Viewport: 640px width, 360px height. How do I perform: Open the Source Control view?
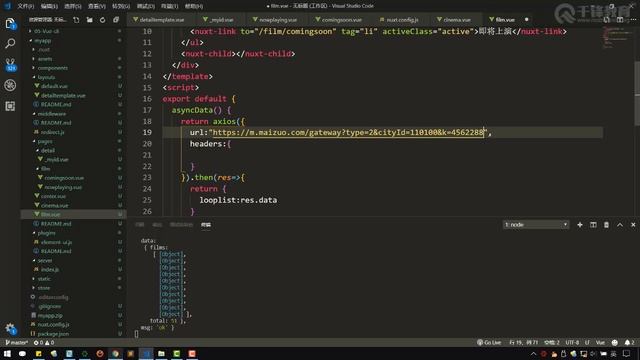10,64
